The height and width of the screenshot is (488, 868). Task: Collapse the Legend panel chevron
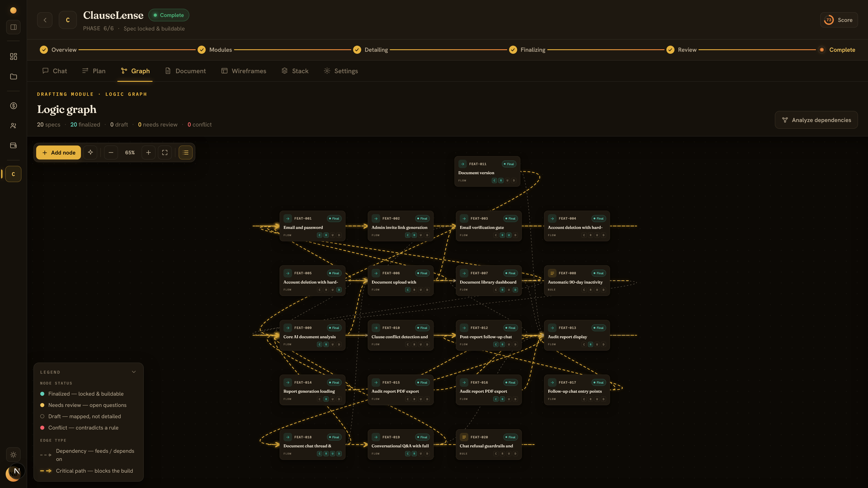pyautogui.click(x=134, y=372)
